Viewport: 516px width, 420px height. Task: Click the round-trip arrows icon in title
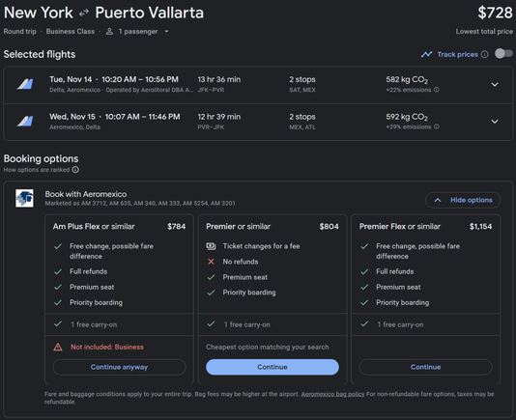click(x=84, y=13)
